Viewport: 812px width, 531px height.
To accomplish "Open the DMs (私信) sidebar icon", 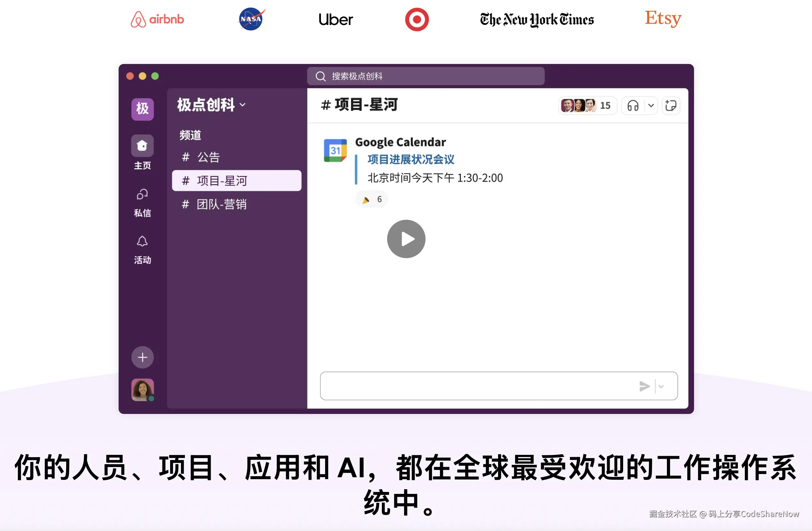I will (x=142, y=194).
